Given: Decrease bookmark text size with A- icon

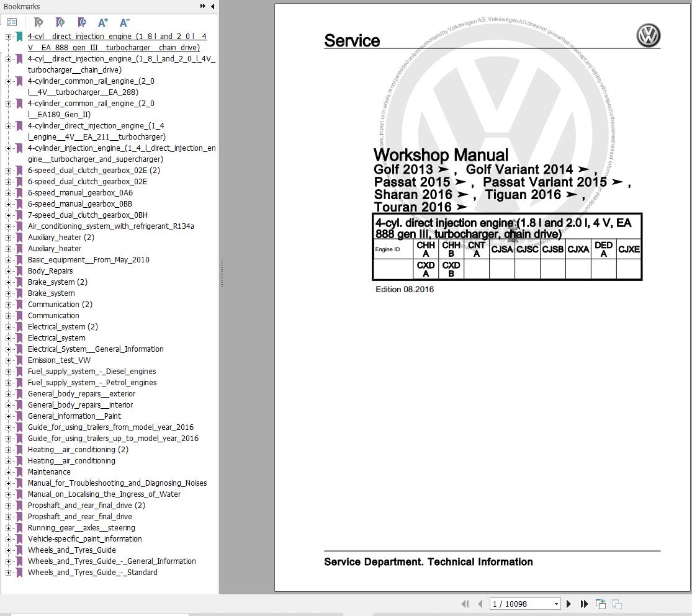Looking at the screenshot, I should pyautogui.click(x=124, y=22).
